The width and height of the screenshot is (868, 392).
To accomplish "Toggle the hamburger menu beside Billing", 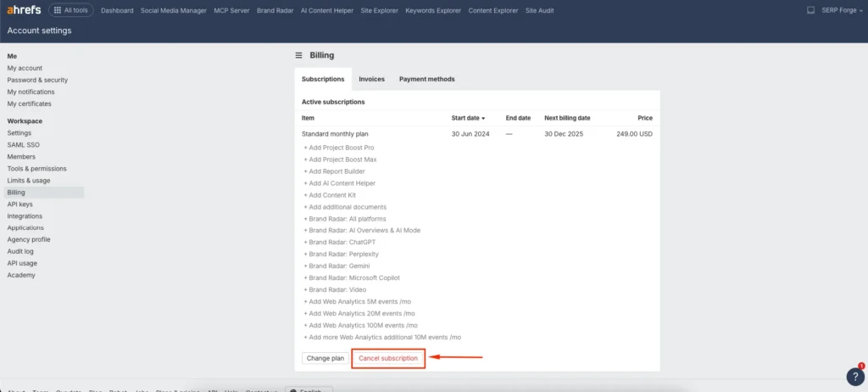I will 299,55.
